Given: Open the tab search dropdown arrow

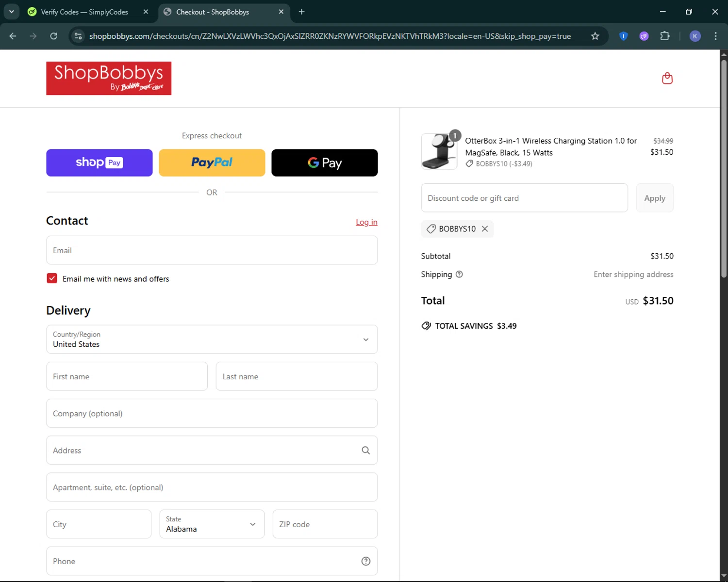Looking at the screenshot, I should [x=12, y=12].
